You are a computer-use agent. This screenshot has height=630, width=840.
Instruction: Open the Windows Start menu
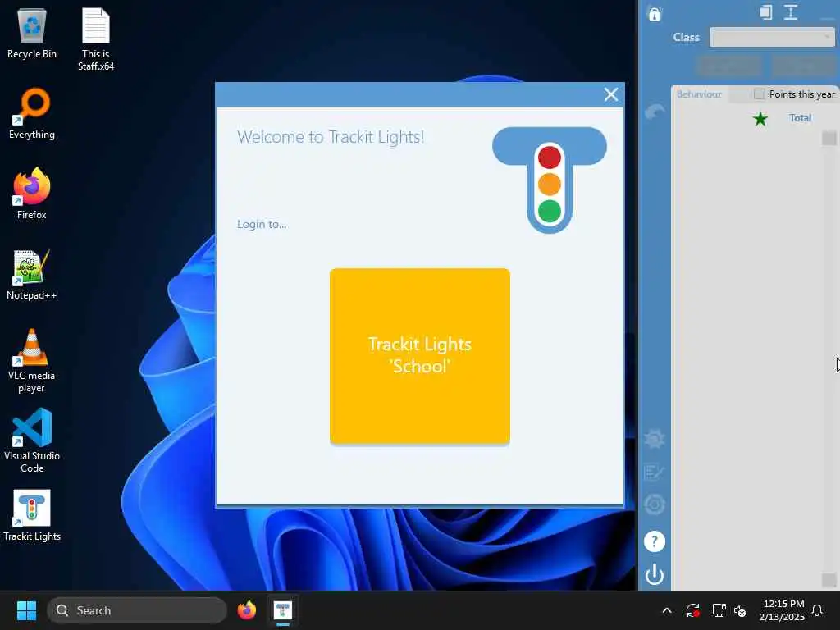[26, 610]
